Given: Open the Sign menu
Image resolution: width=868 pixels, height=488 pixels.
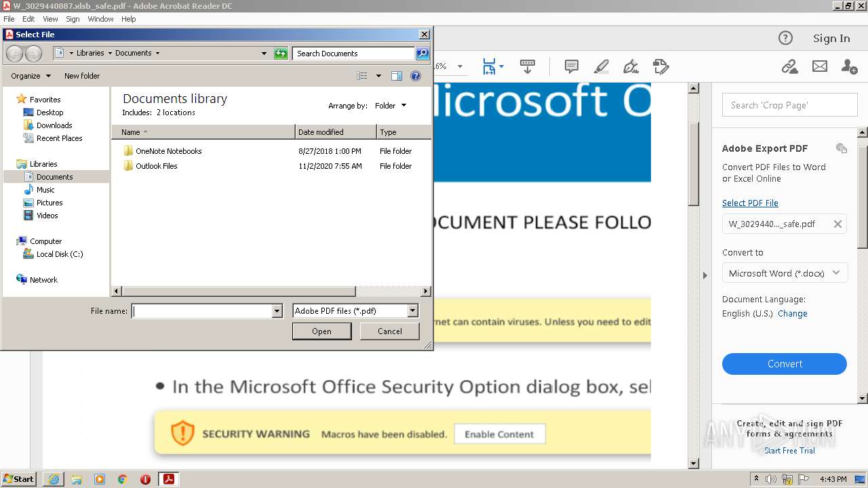Looking at the screenshot, I should pyautogui.click(x=73, y=19).
